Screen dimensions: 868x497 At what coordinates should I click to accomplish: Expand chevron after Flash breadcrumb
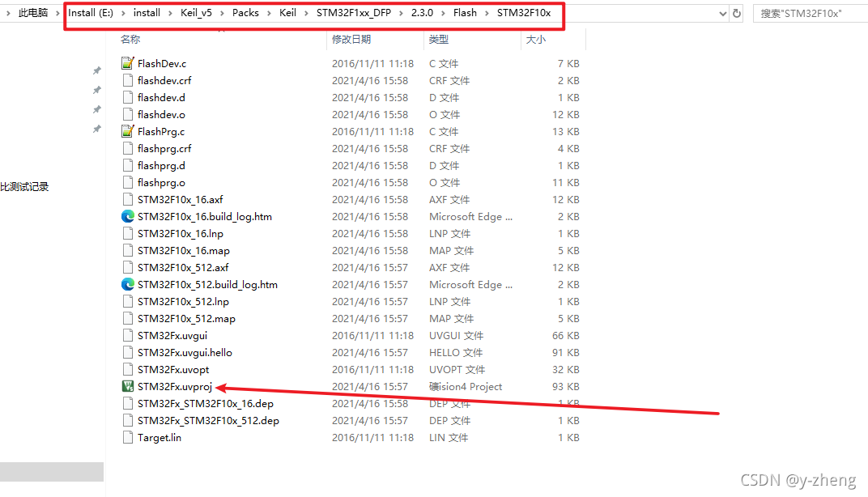[487, 13]
